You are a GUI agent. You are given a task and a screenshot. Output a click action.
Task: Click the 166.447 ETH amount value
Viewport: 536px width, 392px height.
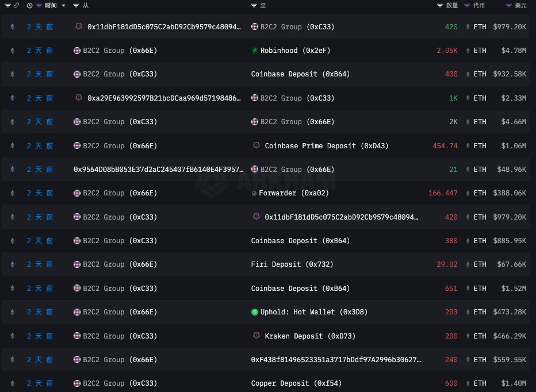point(443,193)
